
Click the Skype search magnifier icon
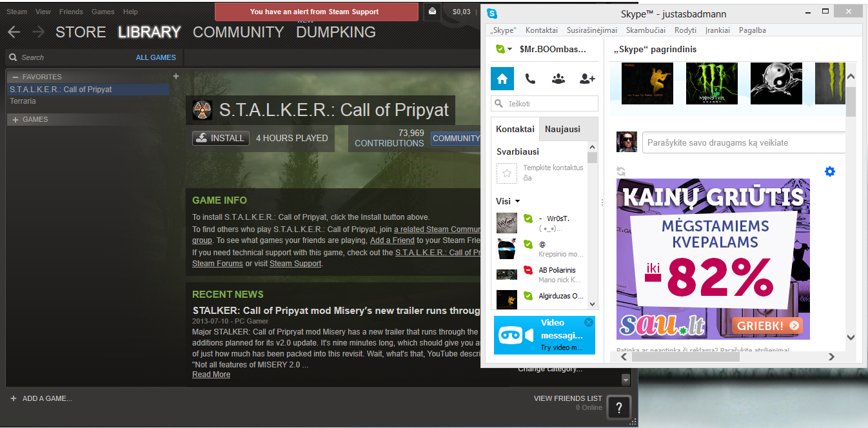(498, 103)
